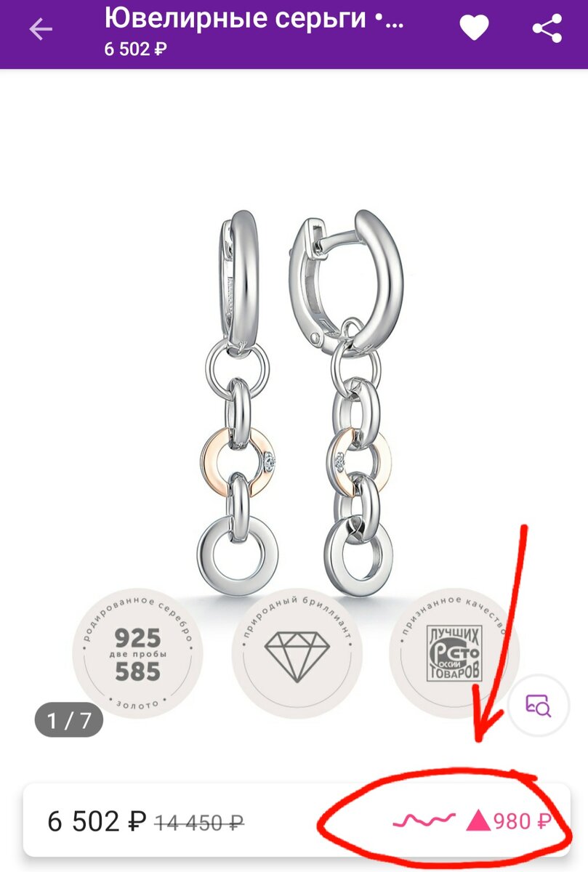The width and height of the screenshot is (588, 872).
Task: Tap the ▲980 ₽ price change label
Action: pyautogui.click(x=508, y=821)
